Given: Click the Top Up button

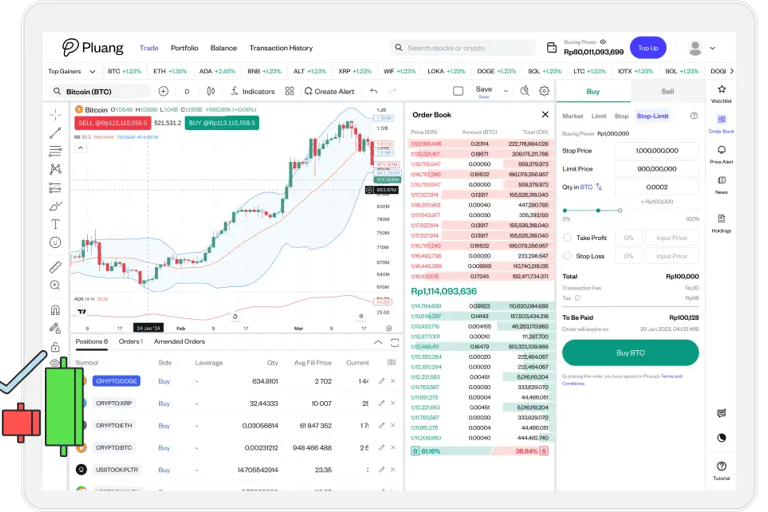Looking at the screenshot, I should 648,48.
